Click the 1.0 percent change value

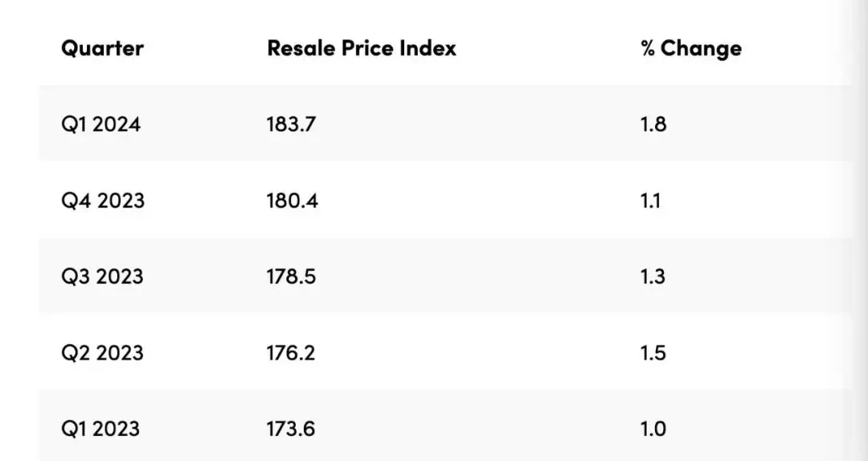coord(653,428)
